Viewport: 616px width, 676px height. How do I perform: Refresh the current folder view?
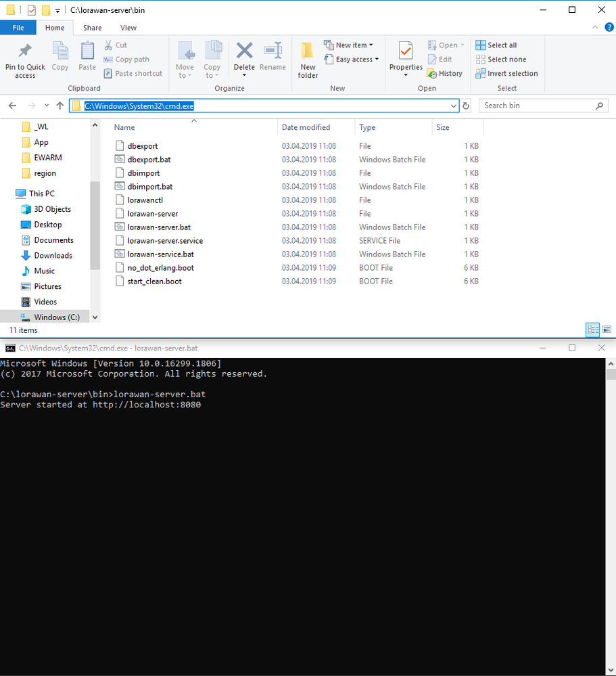click(x=466, y=106)
